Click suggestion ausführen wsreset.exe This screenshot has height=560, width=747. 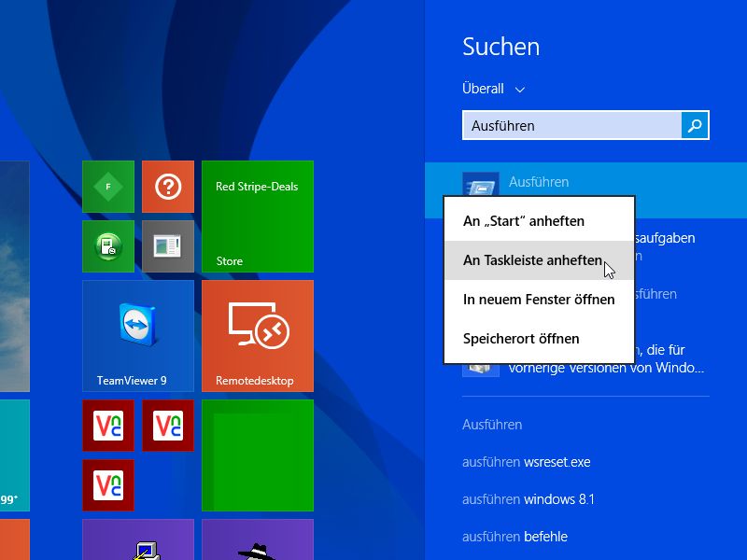coord(526,462)
